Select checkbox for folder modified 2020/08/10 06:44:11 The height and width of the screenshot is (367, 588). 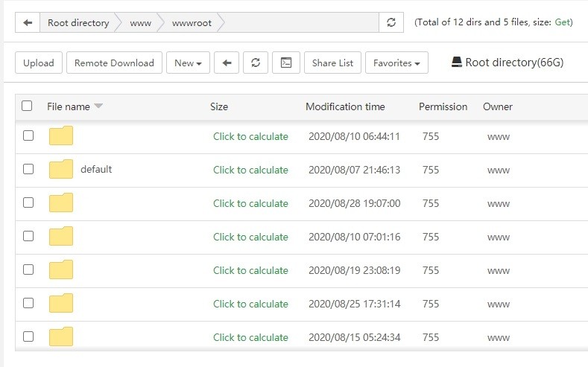click(x=28, y=136)
